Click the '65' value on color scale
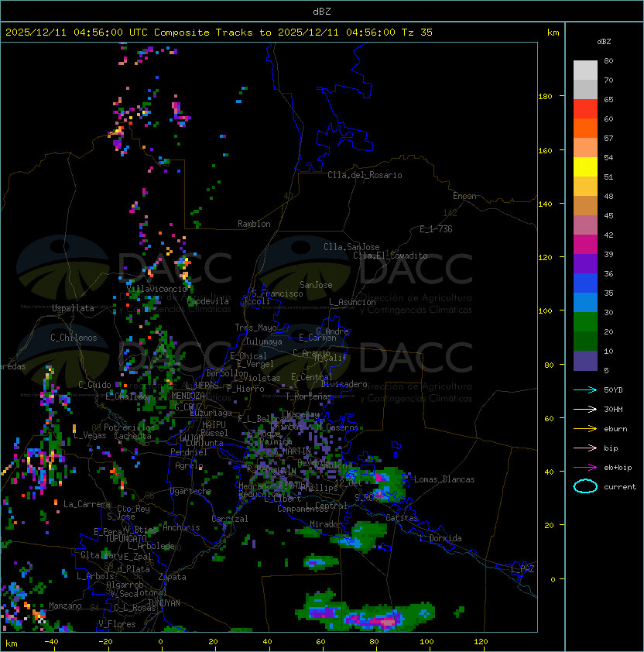 [608, 99]
